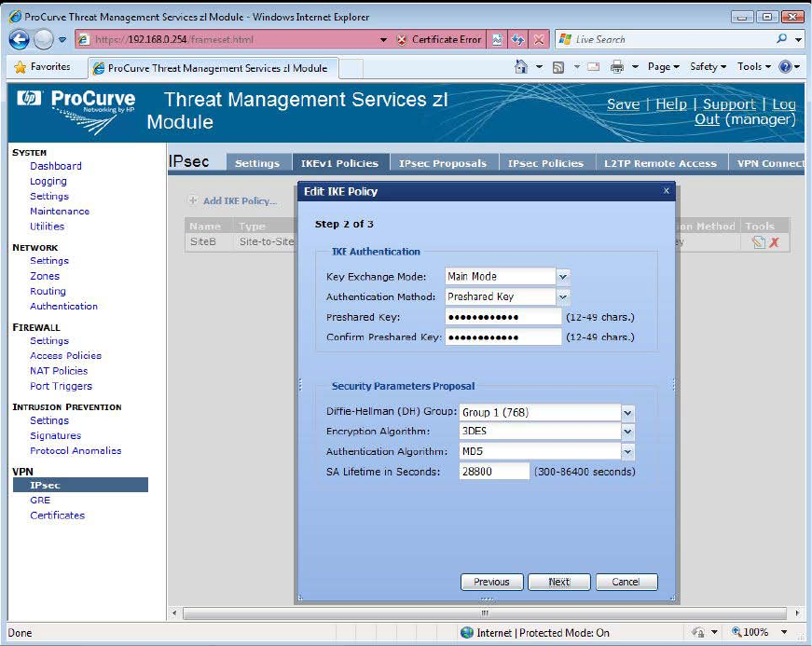Open the Diffie-Hellman Group dropdown
Screen dimensions: 812x646
(x=627, y=413)
